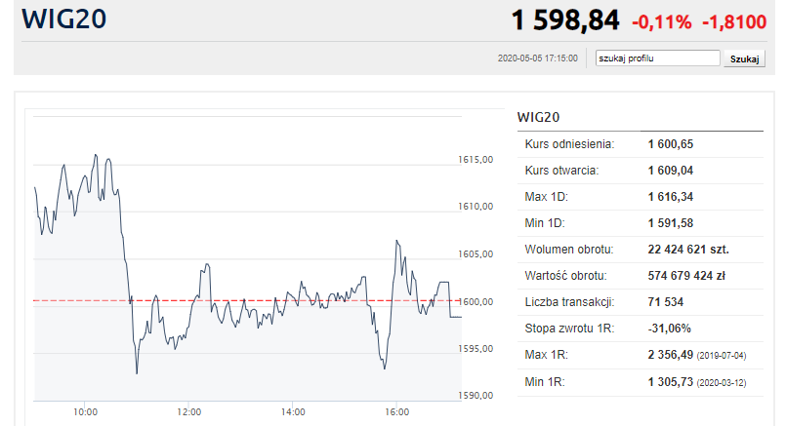Click the Max 1R date 2019-07-04
Viewport: 786px width, 426px height.
pos(721,356)
